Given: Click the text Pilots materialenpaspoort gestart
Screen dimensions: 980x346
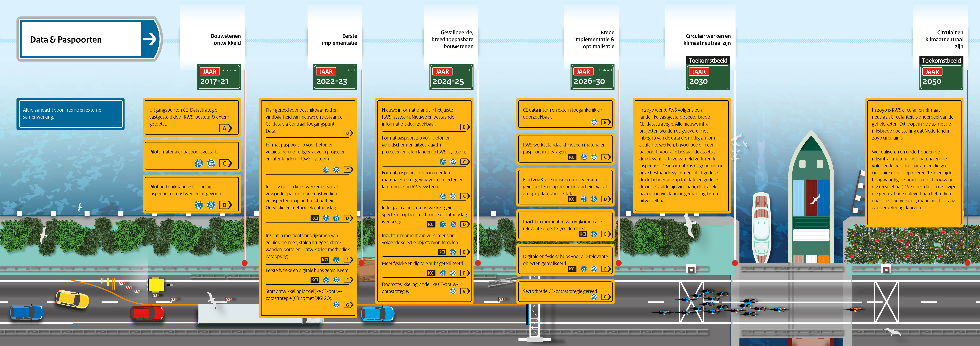Looking at the screenshot, I should click(x=183, y=152).
